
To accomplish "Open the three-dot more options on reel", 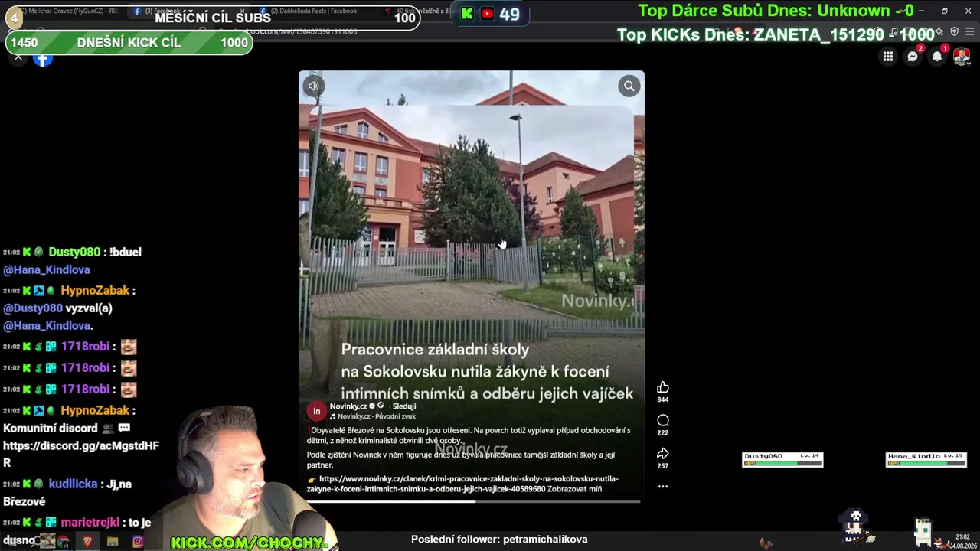I will pyautogui.click(x=663, y=487).
